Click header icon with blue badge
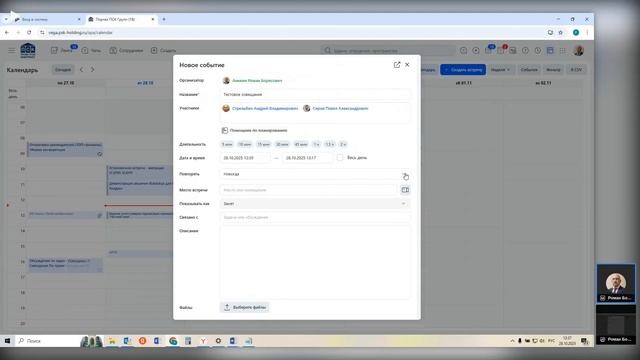Viewport: 640px width, 360px height. (489, 50)
